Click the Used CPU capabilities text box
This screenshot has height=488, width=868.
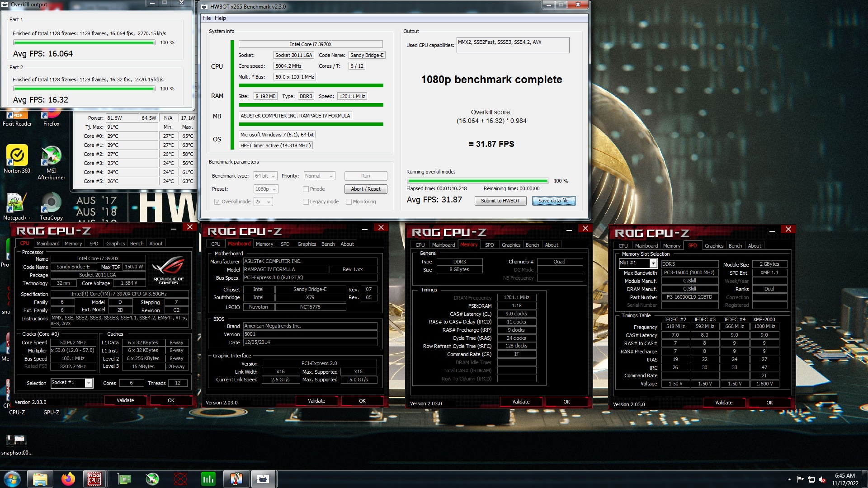pyautogui.click(x=513, y=45)
